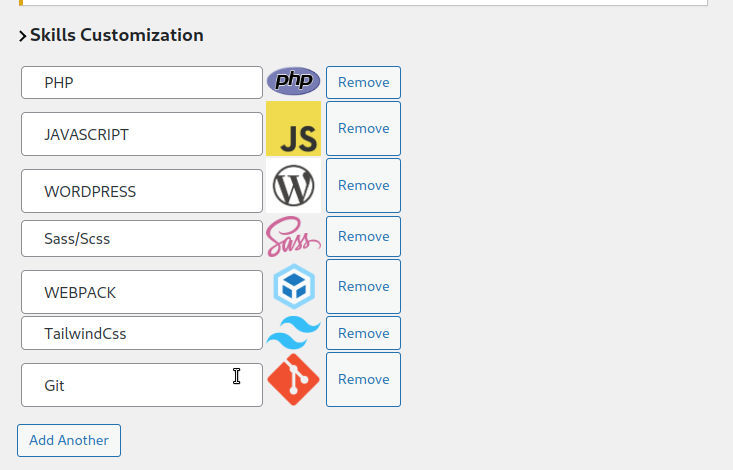Click the PHP logo icon
This screenshot has height=470, width=733.
tap(294, 81)
